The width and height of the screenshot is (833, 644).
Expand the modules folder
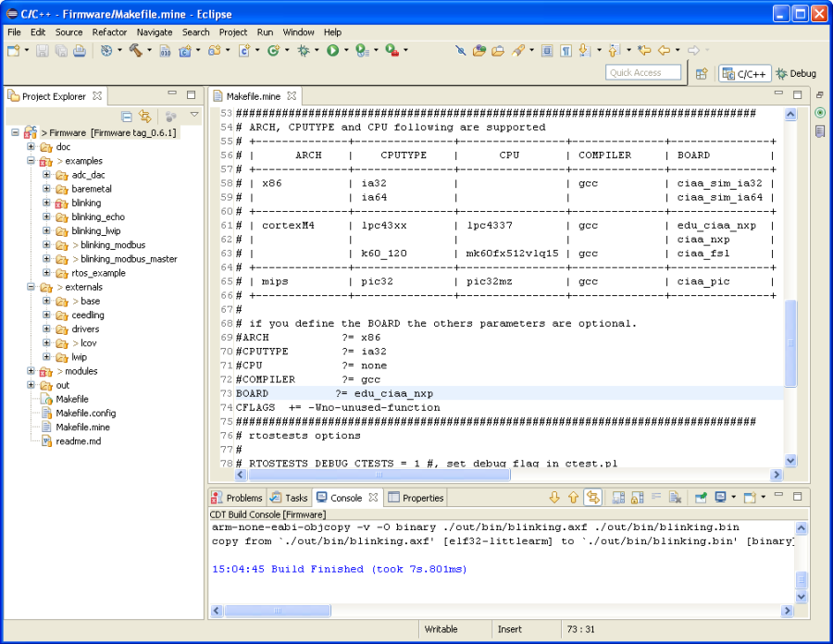(31, 371)
